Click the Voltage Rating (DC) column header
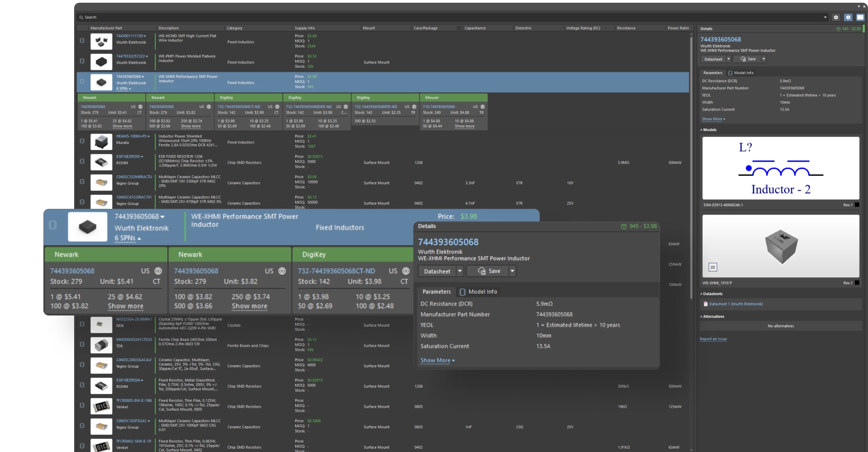 click(583, 28)
